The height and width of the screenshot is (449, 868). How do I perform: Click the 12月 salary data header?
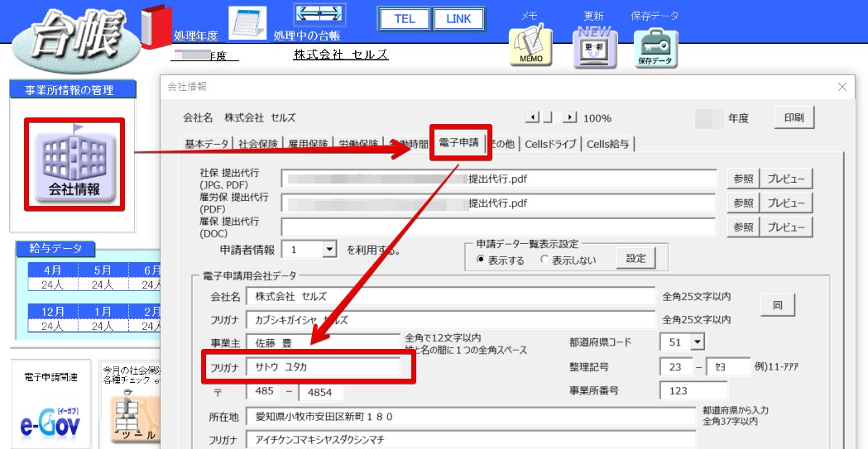[53, 312]
